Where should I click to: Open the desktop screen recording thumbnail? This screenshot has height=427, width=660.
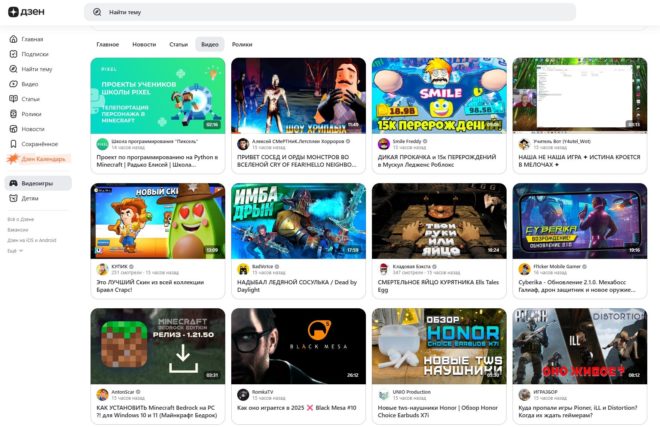click(x=580, y=96)
